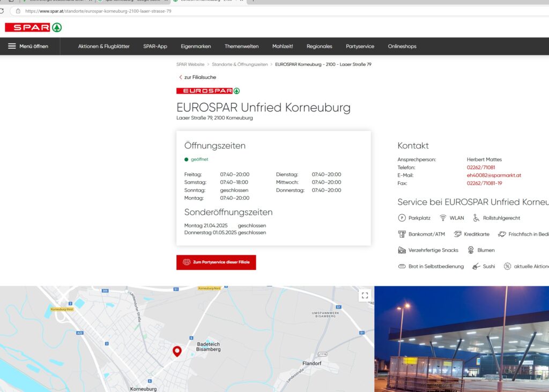Click Korneuburg label on map

point(143,389)
